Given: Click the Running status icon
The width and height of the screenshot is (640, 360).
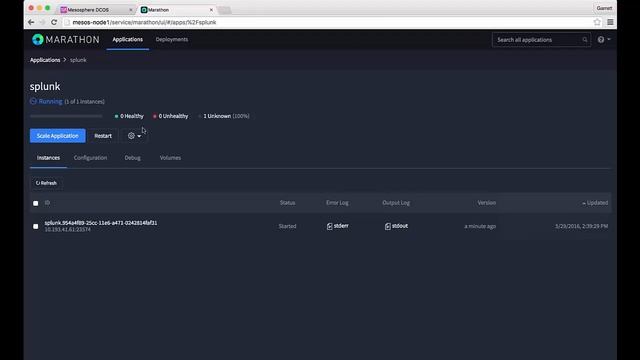Looking at the screenshot, I should 33,101.
